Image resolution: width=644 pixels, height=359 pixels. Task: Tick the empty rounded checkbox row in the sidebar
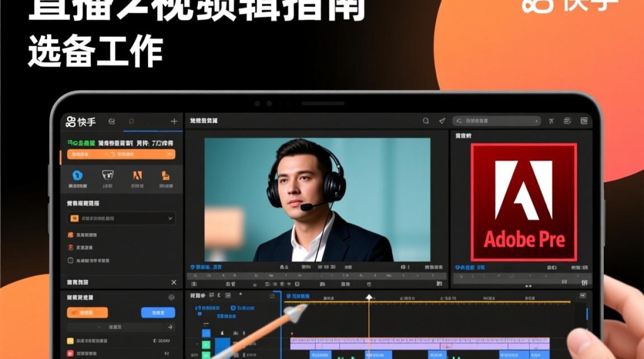pyautogui.click(x=89, y=260)
